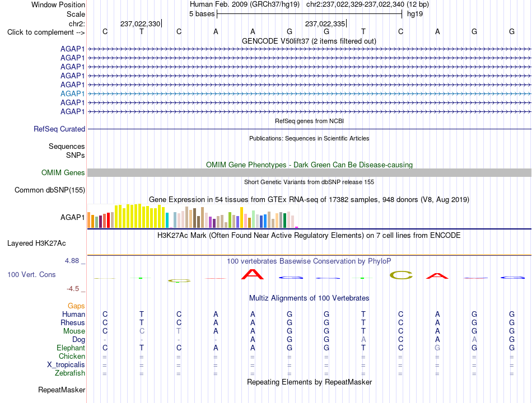The height and width of the screenshot is (403, 532).
Task: Click the -4.5 PhyloP lower limit value
Action: pos(73,289)
